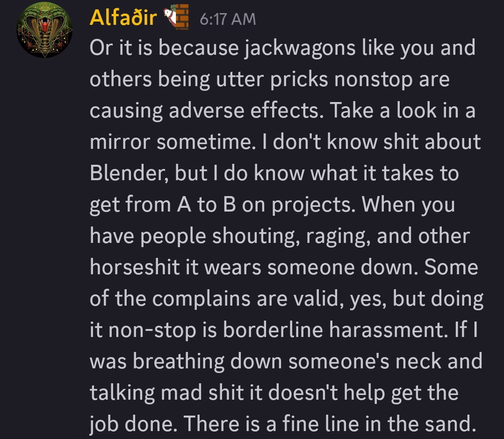Click the word "someone's" in the message
This screenshot has height=439, width=504.
click(339, 361)
